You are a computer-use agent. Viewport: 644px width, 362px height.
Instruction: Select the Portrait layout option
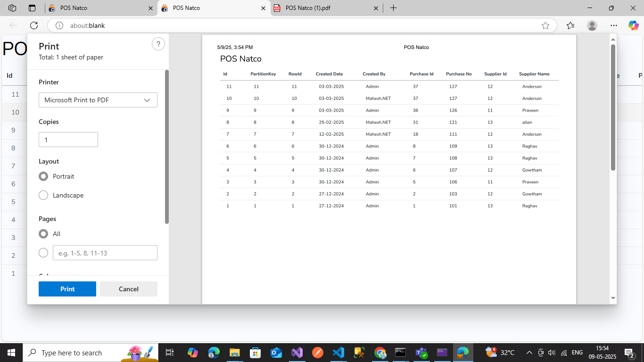tap(43, 176)
